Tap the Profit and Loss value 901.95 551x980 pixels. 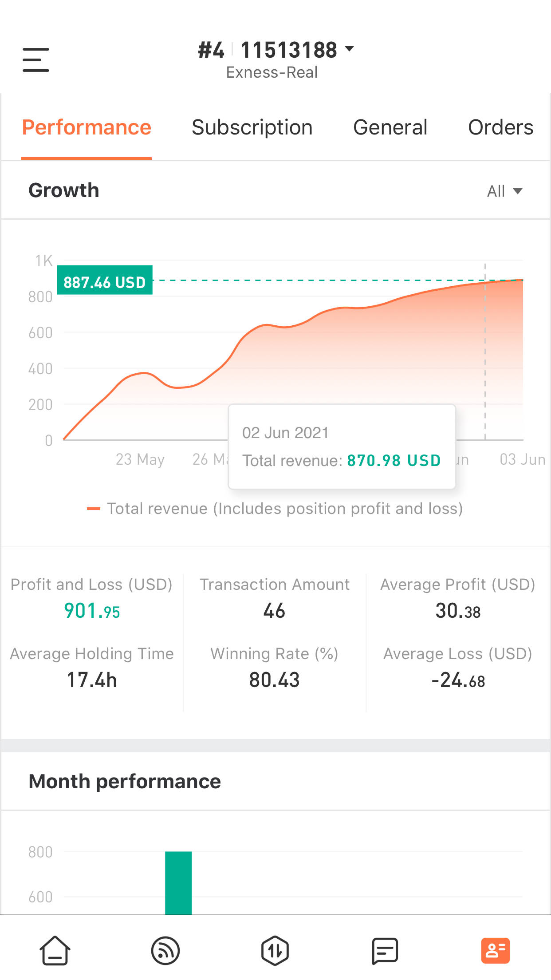click(92, 611)
